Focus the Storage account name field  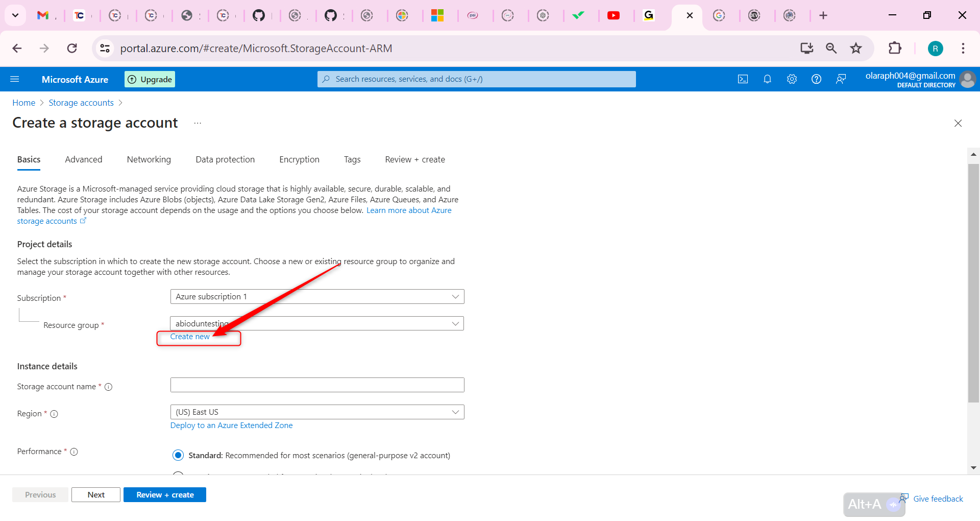click(x=317, y=385)
